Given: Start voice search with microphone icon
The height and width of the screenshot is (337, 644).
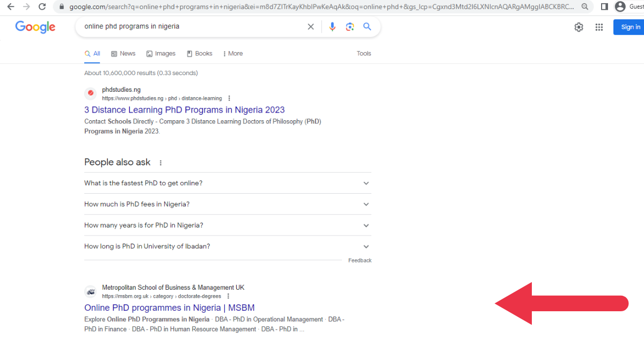Looking at the screenshot, I should (x=332, y=27).
